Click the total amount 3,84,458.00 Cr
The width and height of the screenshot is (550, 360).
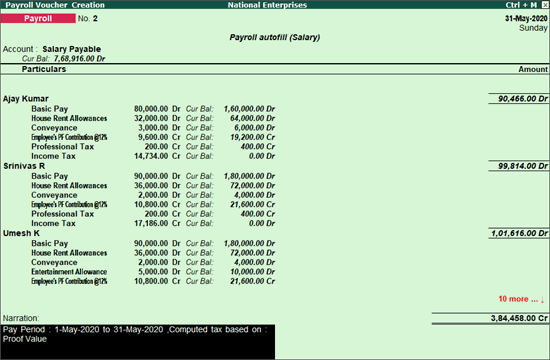(519, 318)
